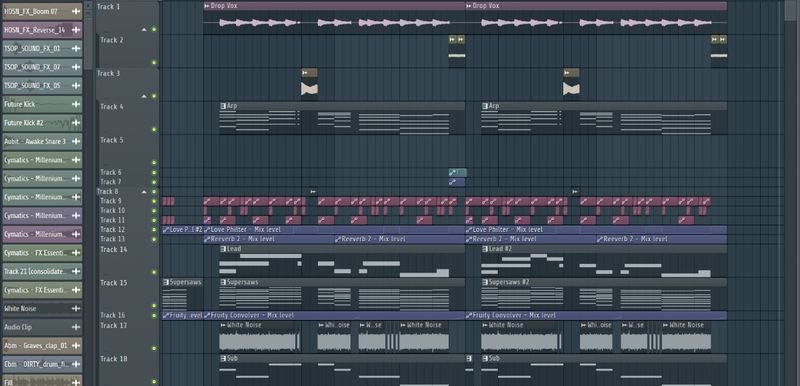The height and width of the screenshot is (386, 800).
Task: Click the Lead #2 pattern clip icon
Action: click(485, 249)
